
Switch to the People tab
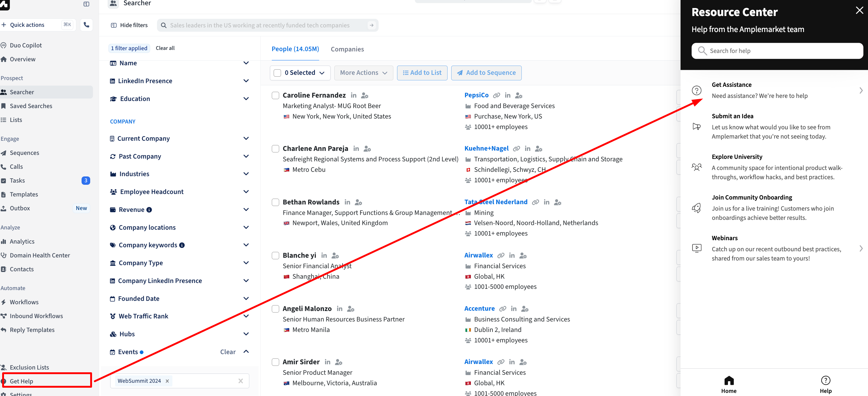pyautogui.click(x=295, y=49)
